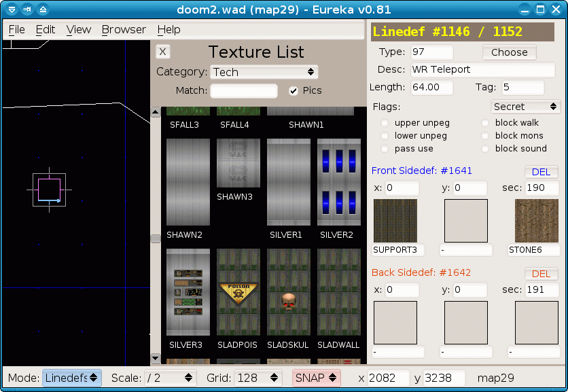Close the Texture List with X button

pyautogui.click(x=162, y=52)
